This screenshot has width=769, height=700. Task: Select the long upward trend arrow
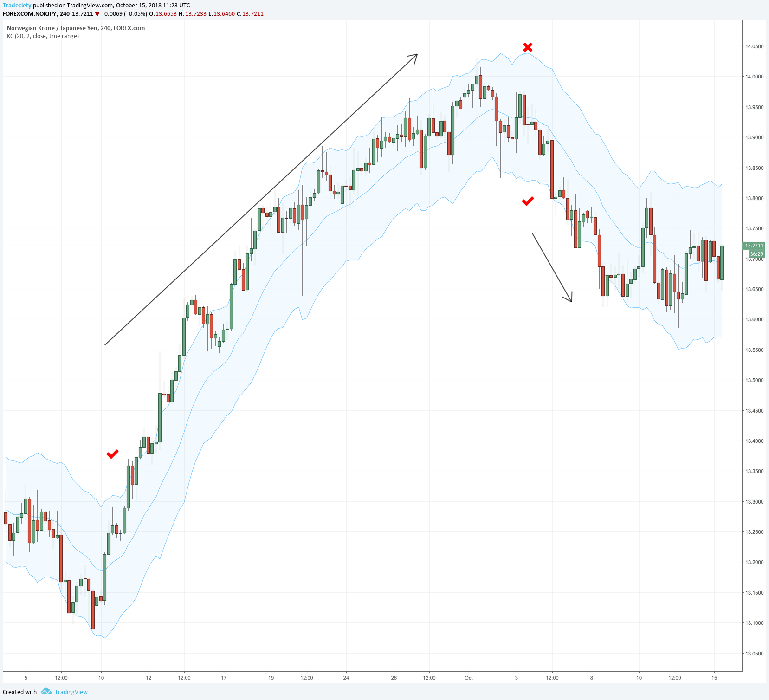261,200
